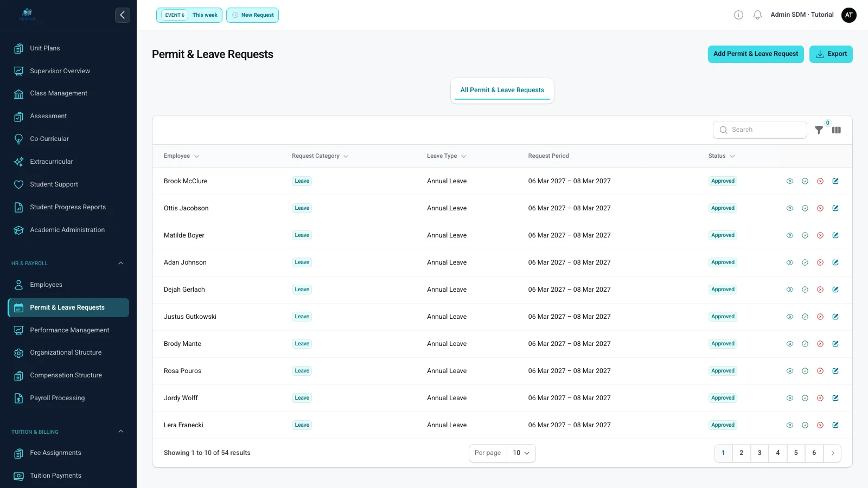View Brody Mante's request via eye icon

tap(790, 344)
